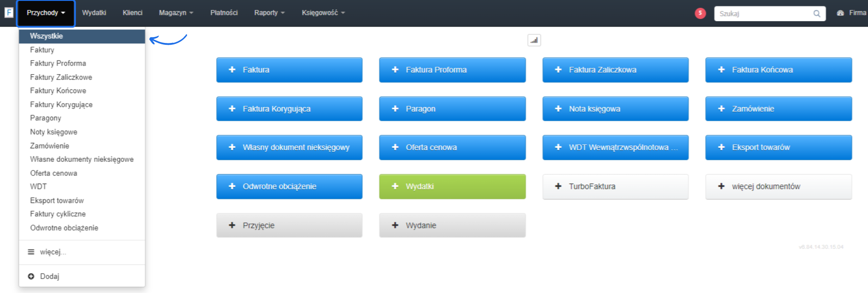
Task: Add a Faktura Korygująca
Action: tap(289, 109)
